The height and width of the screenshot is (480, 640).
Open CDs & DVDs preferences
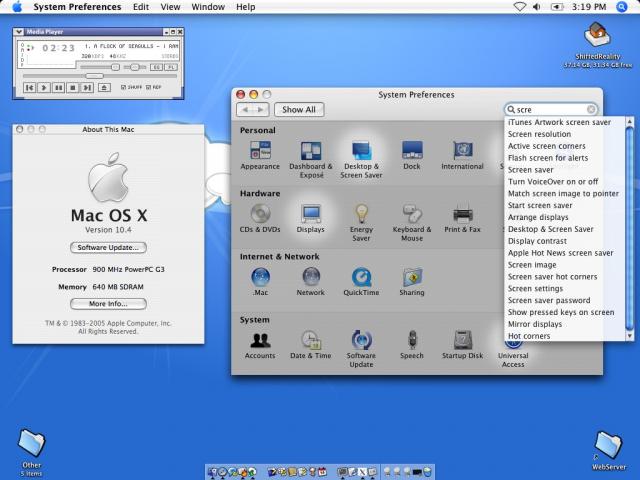coord(260,218)
